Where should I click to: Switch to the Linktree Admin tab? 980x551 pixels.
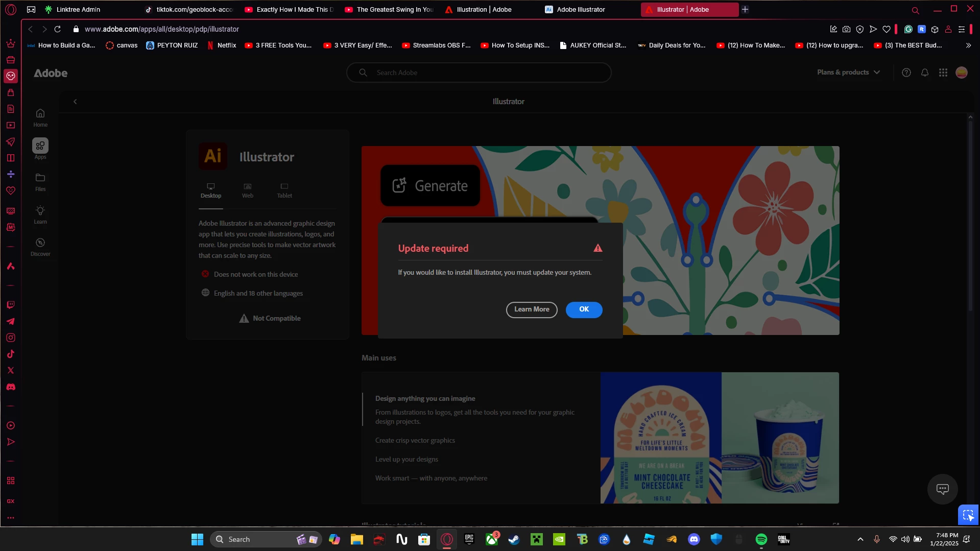tap(78, 9)
